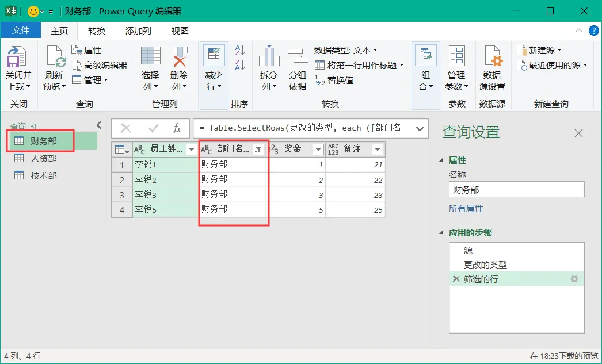Open gear settings for 筛选的行 step
The height and width of the screenshot is (364, 602).
coord(574,279)
